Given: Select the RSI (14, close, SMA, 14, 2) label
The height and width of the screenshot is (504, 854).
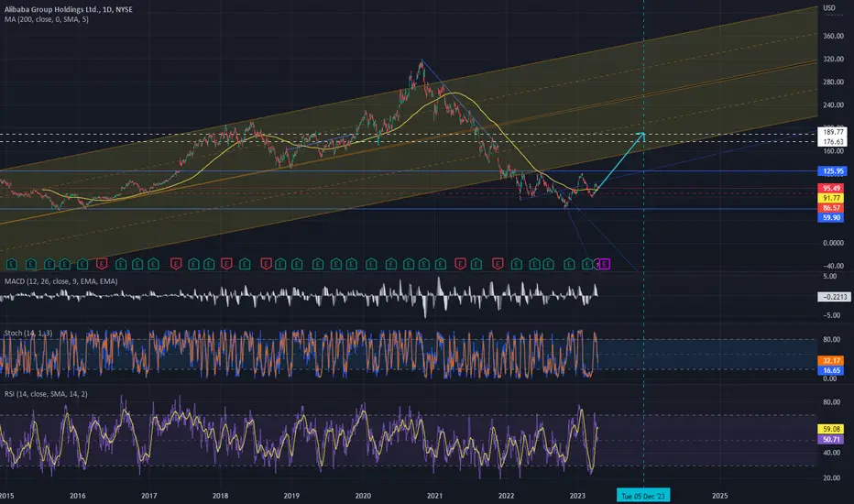Looking at the screenshot, I should click(x=46, y=394).
